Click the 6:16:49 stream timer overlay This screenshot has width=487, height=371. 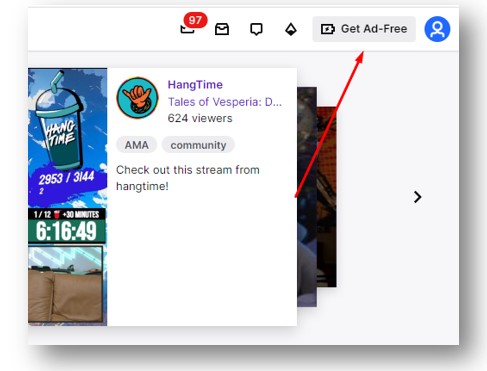(66, 231)
